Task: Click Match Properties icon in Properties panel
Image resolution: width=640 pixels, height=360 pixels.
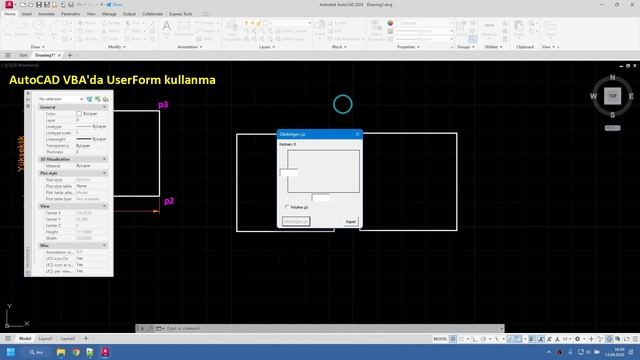Action: pos(376,31)
